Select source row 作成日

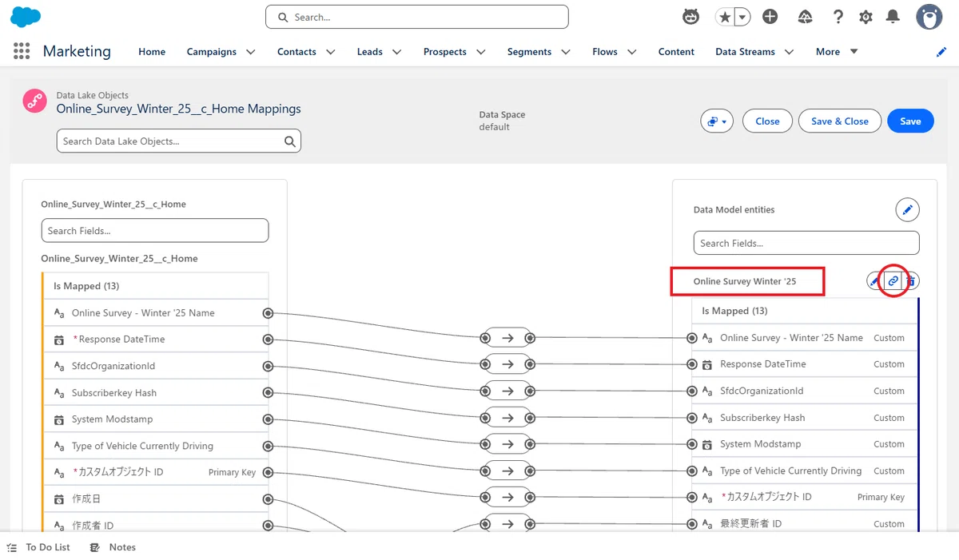pyautogui.click(x=155, y=499)
